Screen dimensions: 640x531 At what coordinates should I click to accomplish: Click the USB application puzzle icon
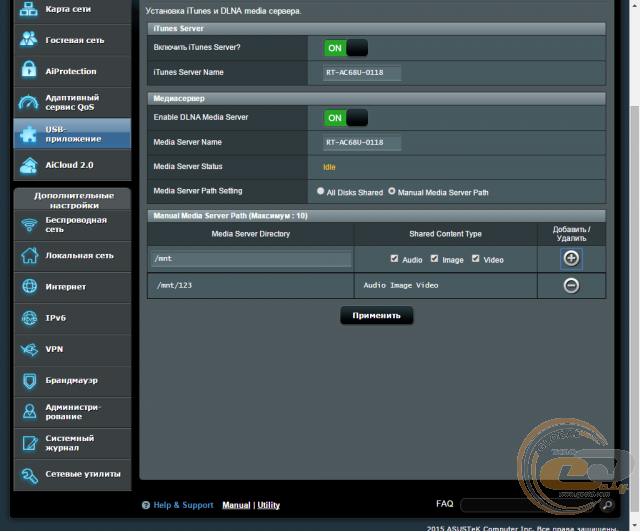coord(29,134)
